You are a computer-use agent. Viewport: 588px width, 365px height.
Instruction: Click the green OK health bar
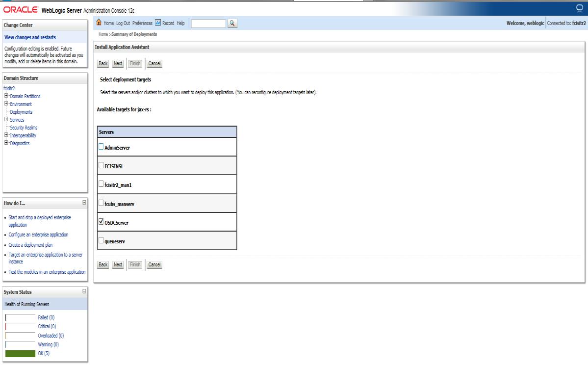pos(20,353)
